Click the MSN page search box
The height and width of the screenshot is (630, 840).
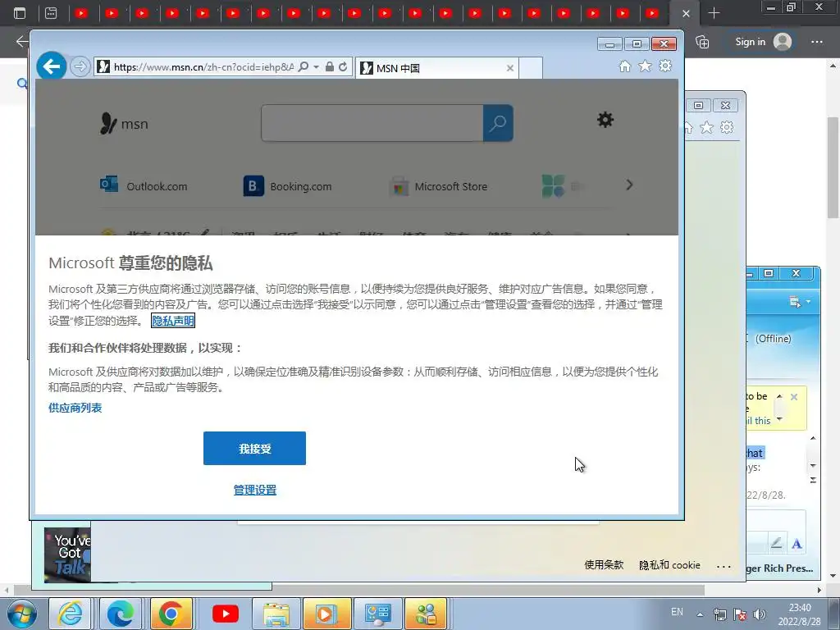372,123
